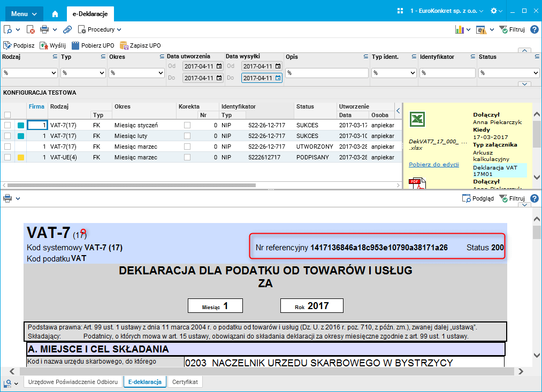Viewport: 542px width, 392px height.
Task: Click the Excel attachment DekVAT7 icon
Action: (x=417, y=119)
